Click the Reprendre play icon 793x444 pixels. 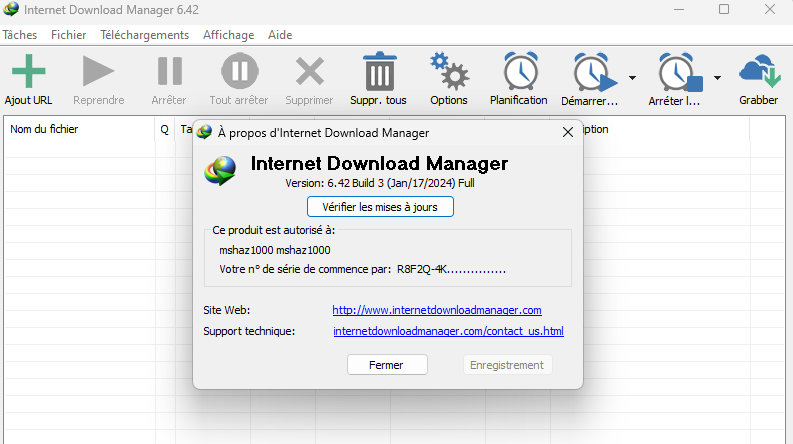[98, 71]
